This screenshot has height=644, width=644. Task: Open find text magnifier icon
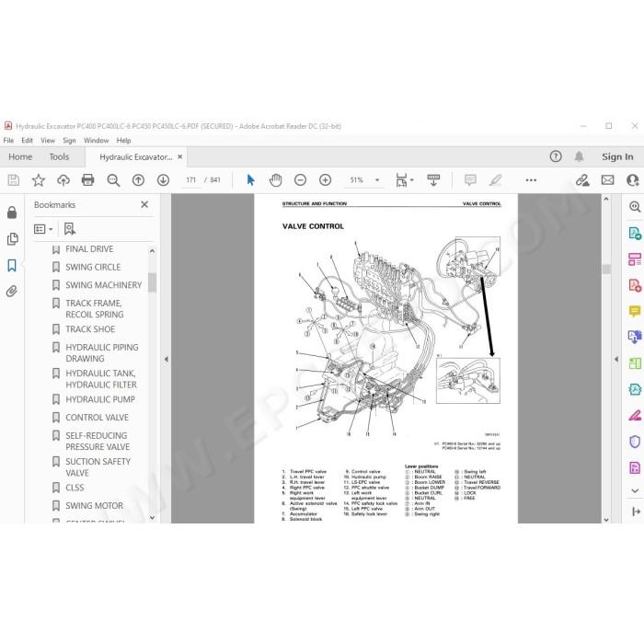113,180
